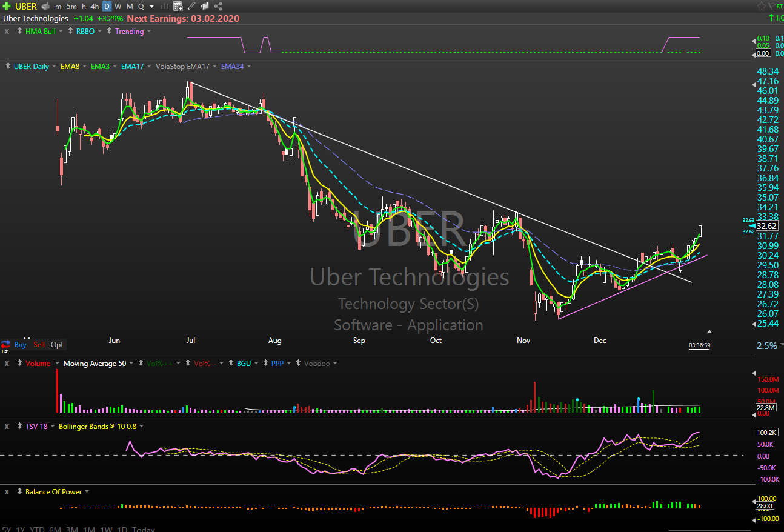
Task: Click the white triangle marker near price axis bottom
Action: point(709,331)
